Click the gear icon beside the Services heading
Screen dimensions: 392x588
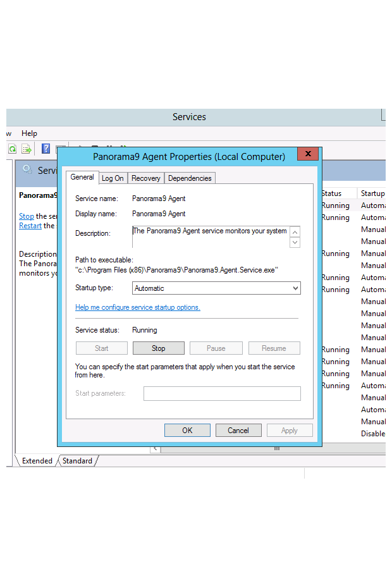pos(27,169)
